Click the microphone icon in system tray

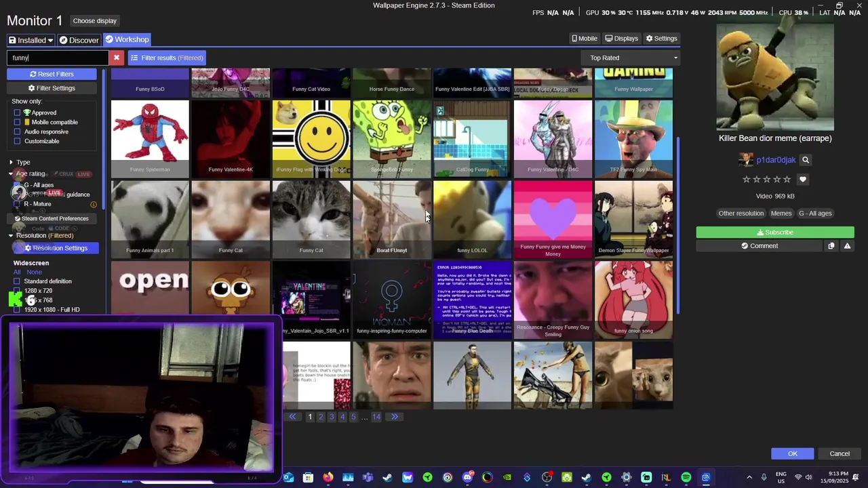tap(764, 477)
